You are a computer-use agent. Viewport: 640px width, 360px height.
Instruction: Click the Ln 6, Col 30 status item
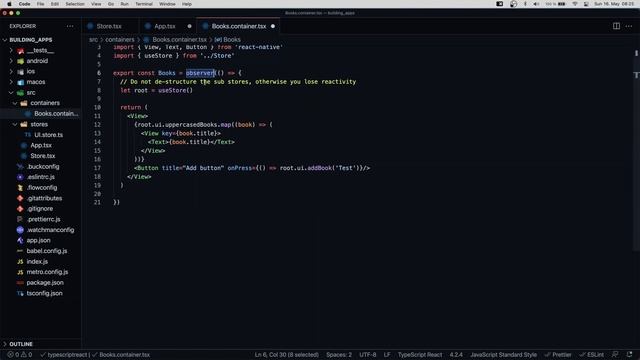point(287,355)
